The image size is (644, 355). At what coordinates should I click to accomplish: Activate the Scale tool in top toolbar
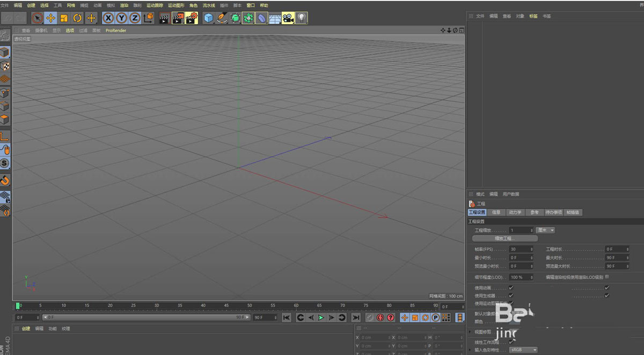(x=64, y=18)
